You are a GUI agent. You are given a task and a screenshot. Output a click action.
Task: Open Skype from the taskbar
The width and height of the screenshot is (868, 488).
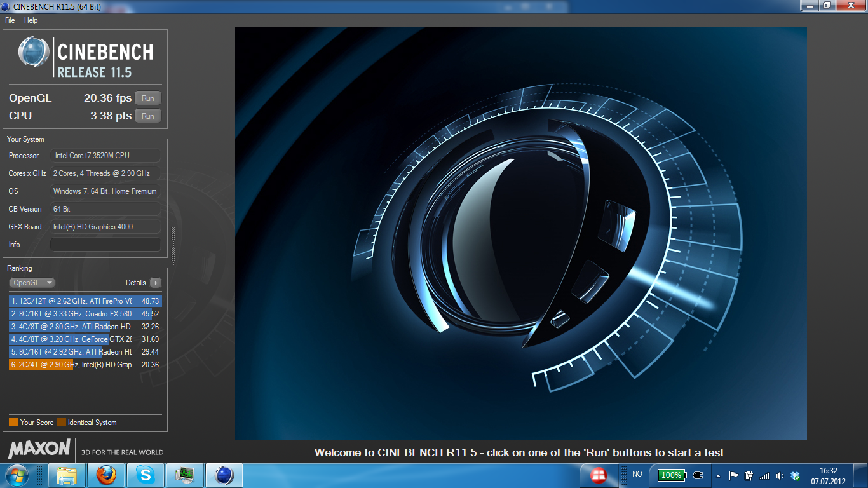146,475
